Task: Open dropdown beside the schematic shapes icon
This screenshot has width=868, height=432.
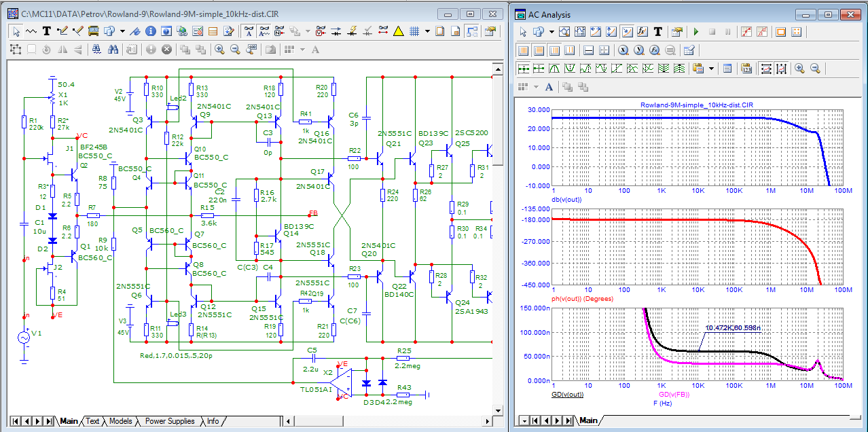Action: coord(122,31)
